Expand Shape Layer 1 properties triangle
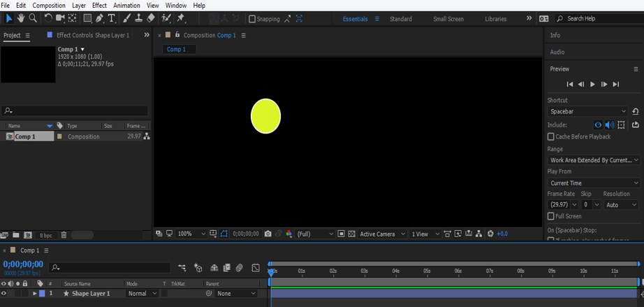The width and height of the screenshot is (644, 307). pyautogui.click(x=35, y=294)
